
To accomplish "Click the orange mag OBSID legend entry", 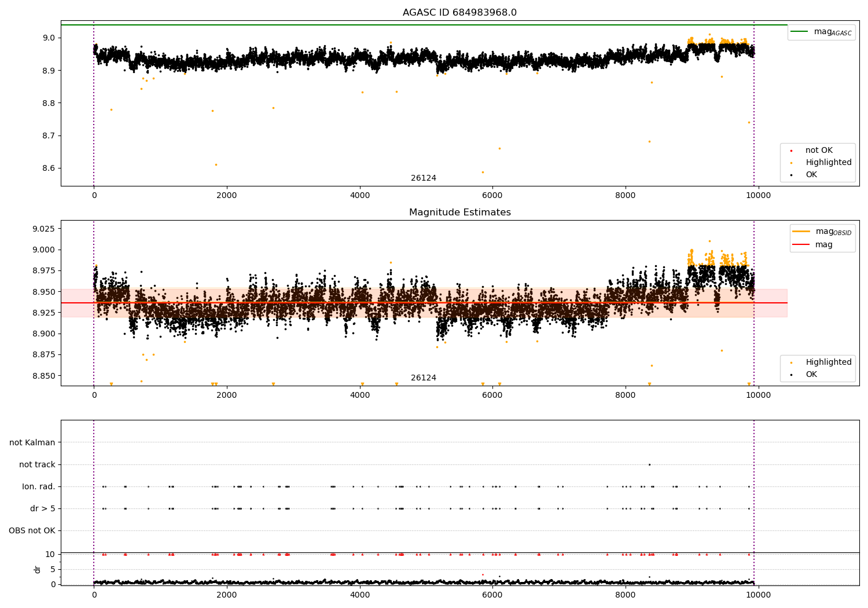I will point(822,232).
